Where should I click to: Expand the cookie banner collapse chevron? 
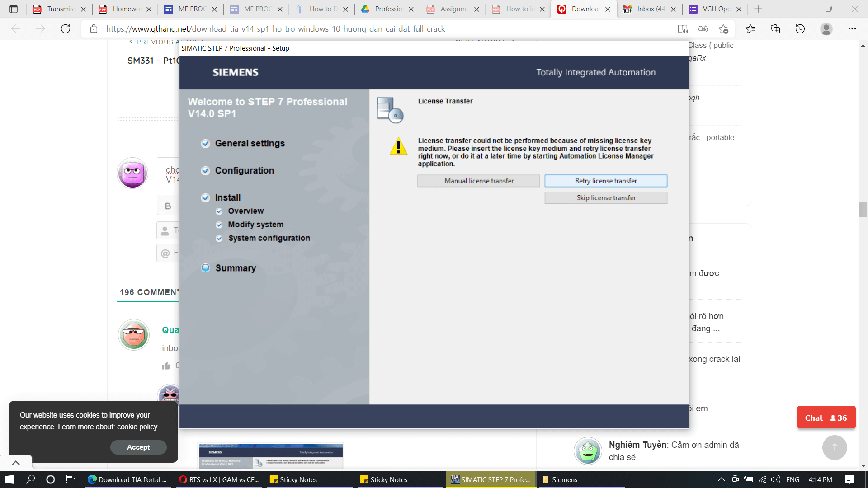pos(16,463)
